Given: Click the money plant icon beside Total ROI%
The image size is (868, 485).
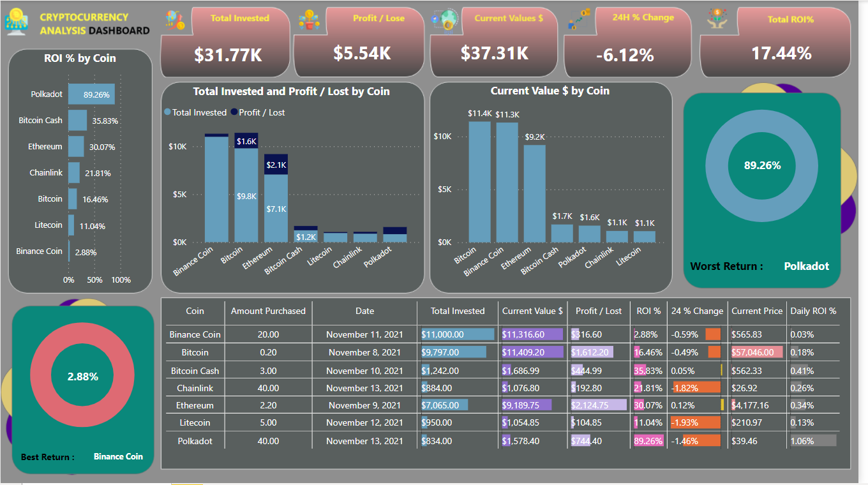Looking at the screenshot, I should (x=718, y=19).
